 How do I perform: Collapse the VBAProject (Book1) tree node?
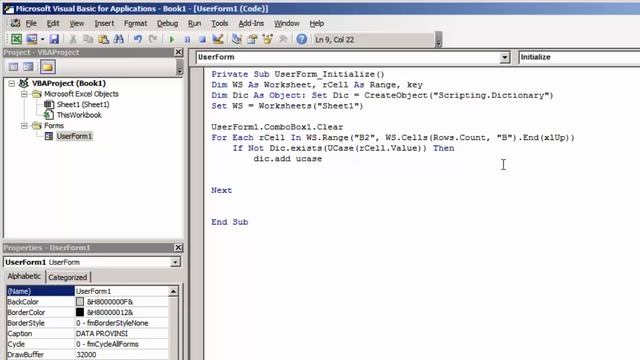(11, 83)
